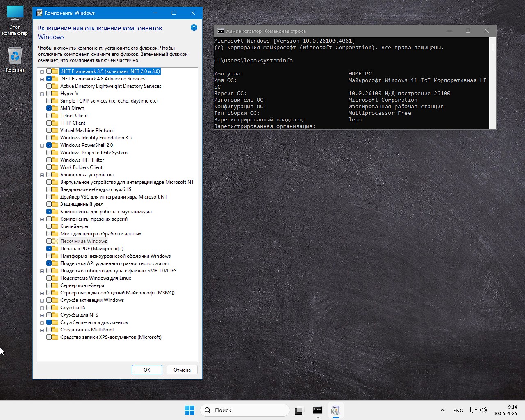Expand Службы IIS tree node
525x420 pixels.
[42, 308]
